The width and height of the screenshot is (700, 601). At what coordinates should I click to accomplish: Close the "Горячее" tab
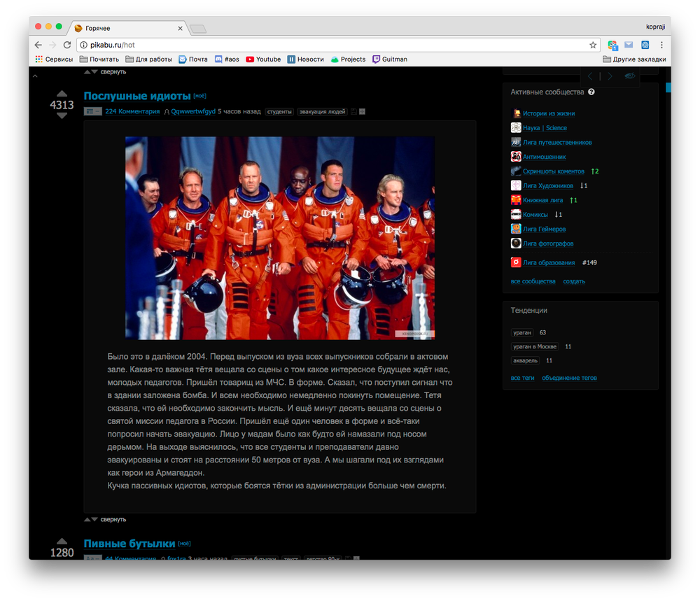(181, 28)
